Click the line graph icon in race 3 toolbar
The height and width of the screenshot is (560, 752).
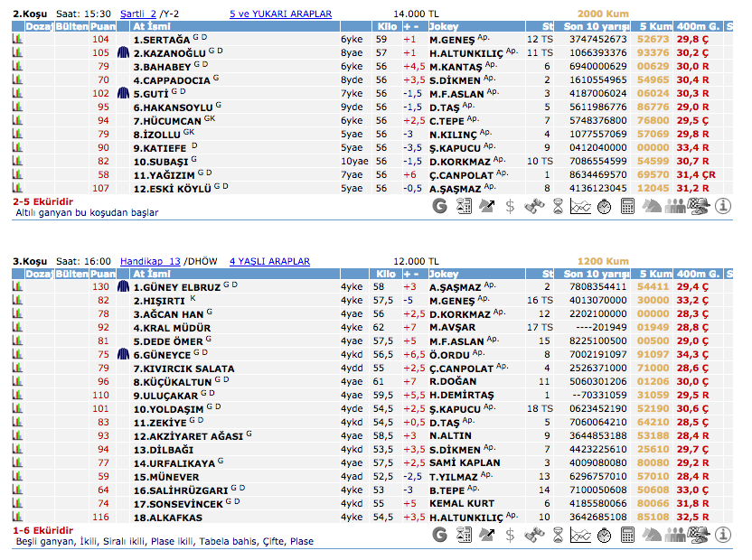coord(581,535)
